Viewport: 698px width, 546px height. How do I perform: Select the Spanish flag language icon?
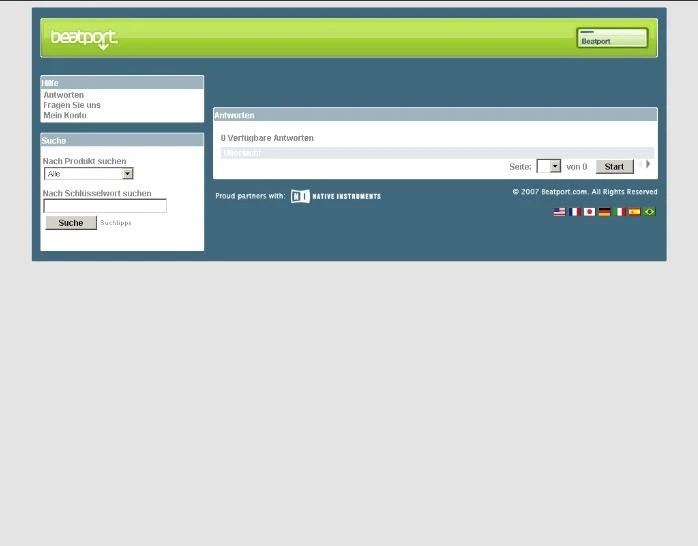(634, 212)
